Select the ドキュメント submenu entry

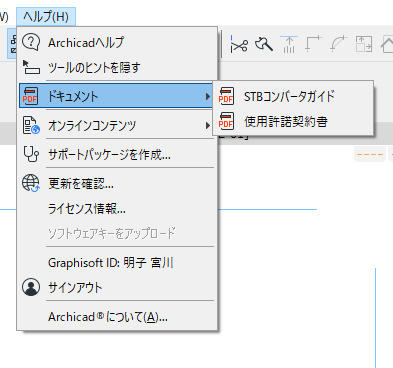coord(116,96)
